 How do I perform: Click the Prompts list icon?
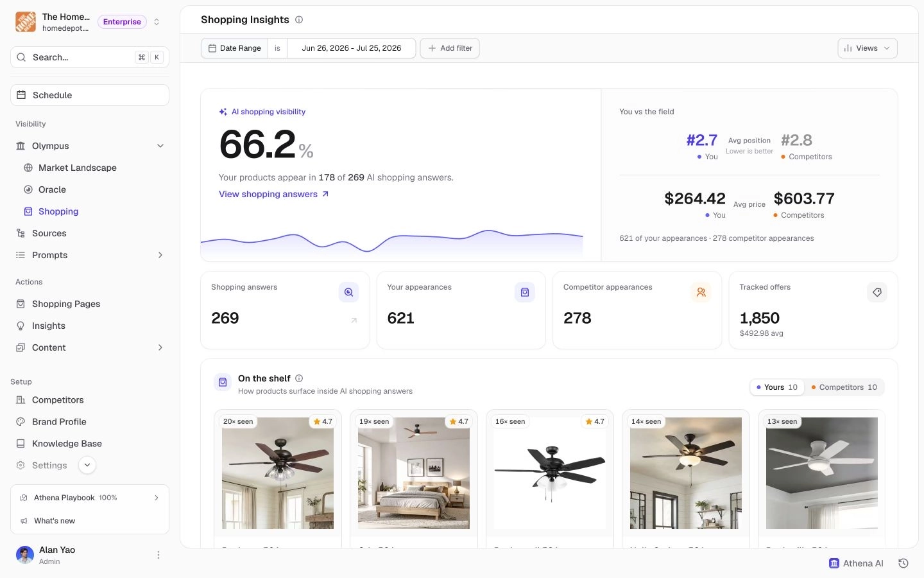(21, 255)
